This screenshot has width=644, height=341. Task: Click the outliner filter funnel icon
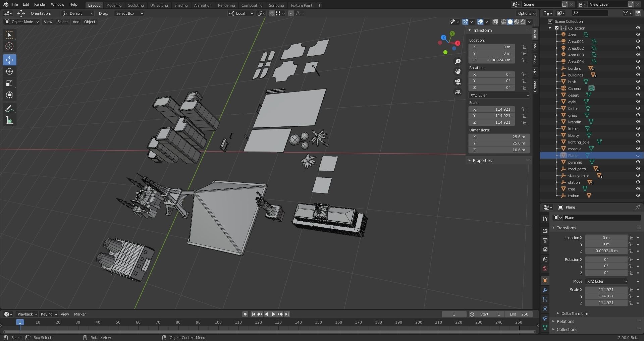pyautogui.click(x=626, y=13)
